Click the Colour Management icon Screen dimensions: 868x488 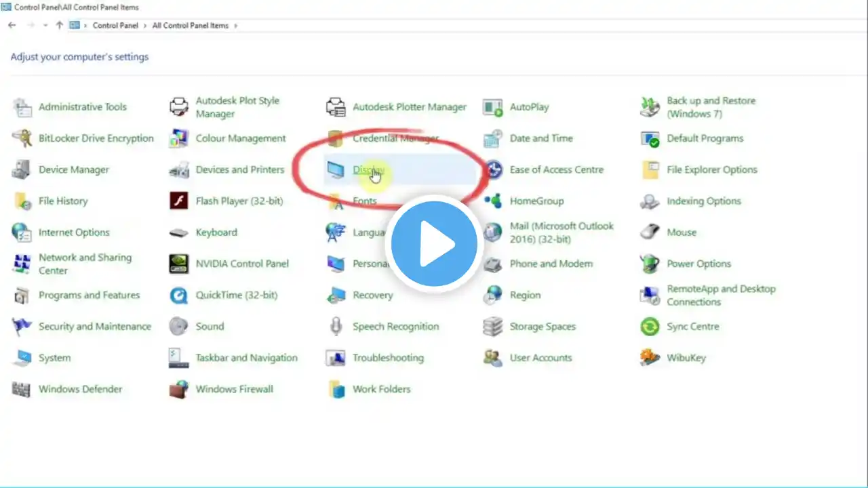point(179,138)
